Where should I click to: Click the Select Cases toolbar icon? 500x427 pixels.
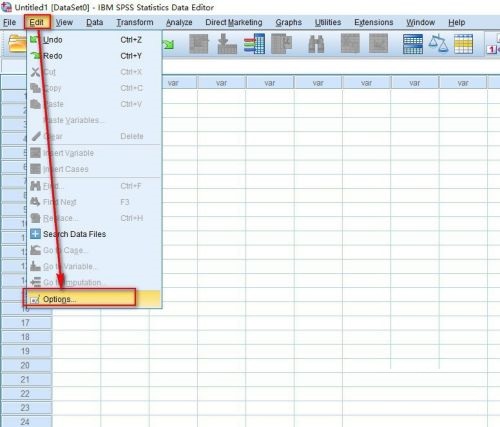[x=463, y=44]
